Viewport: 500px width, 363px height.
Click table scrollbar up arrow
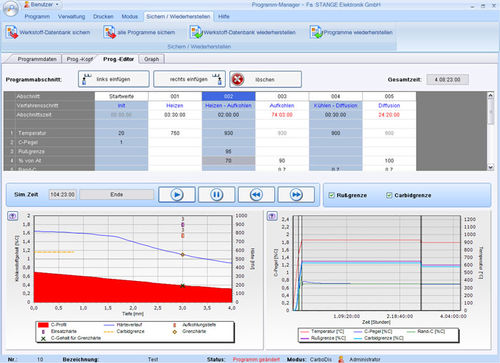(x=490, y=96)
